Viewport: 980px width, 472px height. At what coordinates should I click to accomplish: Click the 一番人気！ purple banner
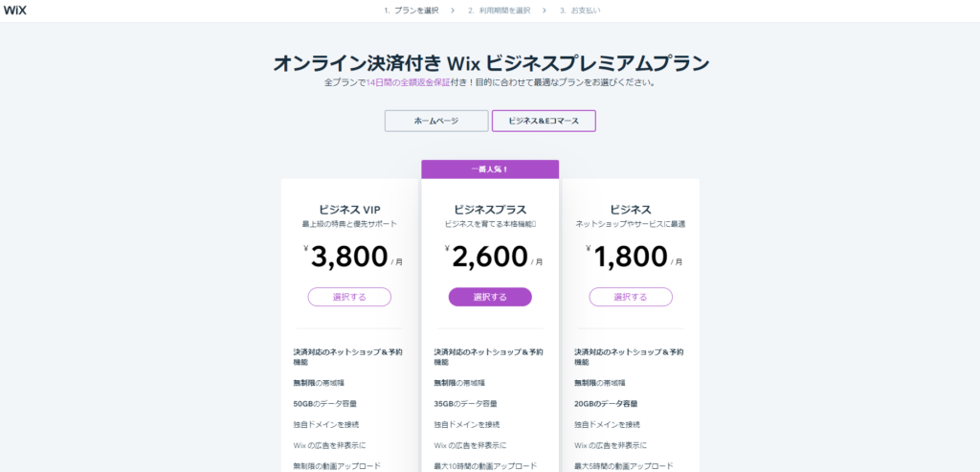(x=490, y=169)
